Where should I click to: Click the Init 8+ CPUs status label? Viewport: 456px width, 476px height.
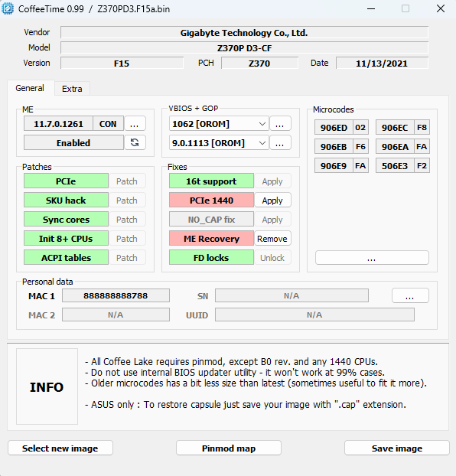(x=66, y=239)
